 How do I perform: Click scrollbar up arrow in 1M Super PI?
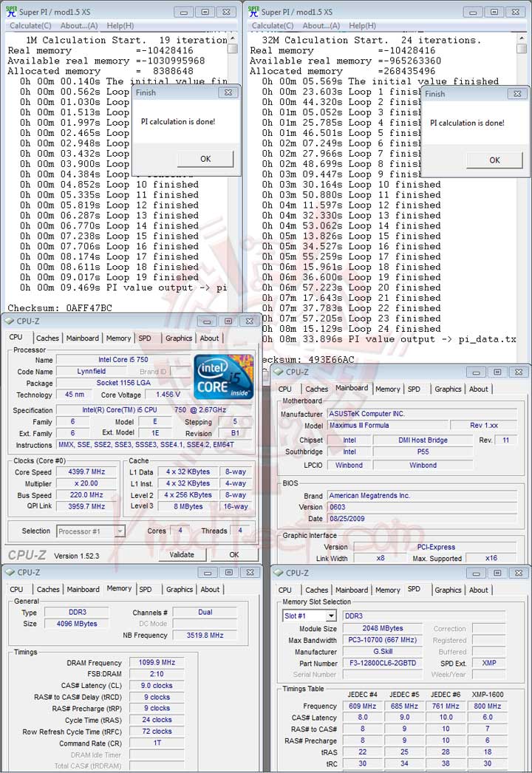point(233,39)
